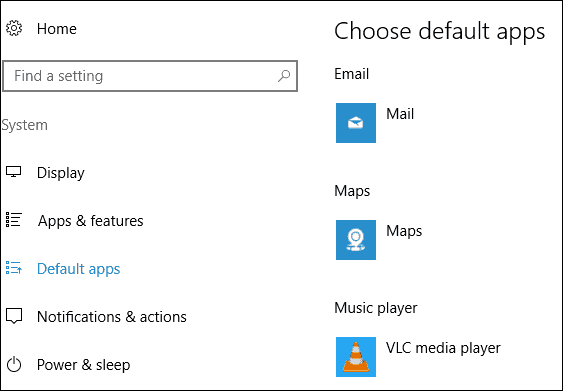Open Display settings
The height and width of the screenshot is (391, 563).
[61, 173]
